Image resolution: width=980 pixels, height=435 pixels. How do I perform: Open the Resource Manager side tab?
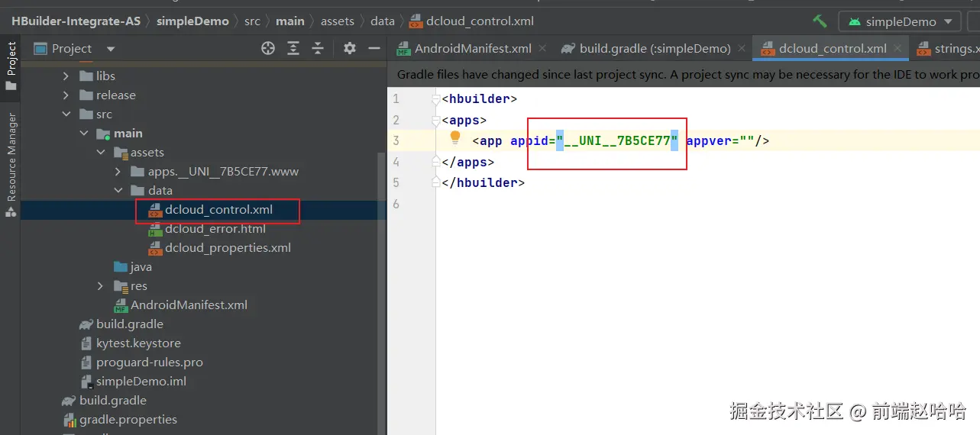click(x=11, y=164)
